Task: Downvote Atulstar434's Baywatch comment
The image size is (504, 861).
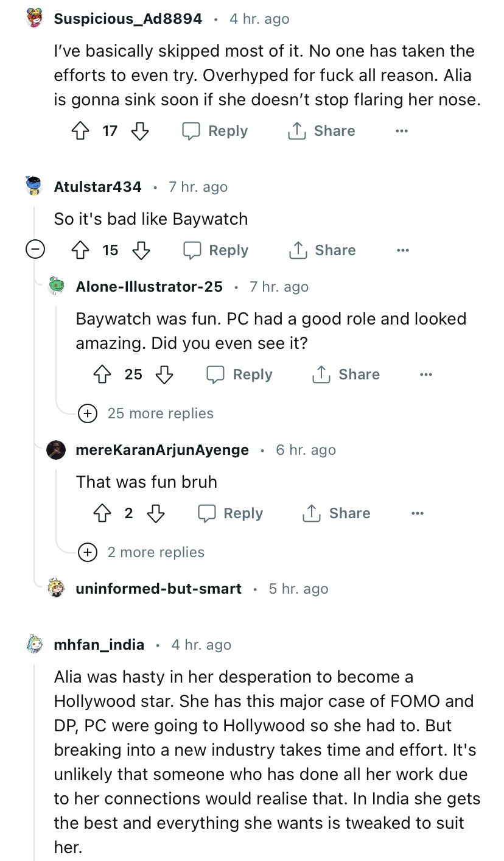Action: 141,250
